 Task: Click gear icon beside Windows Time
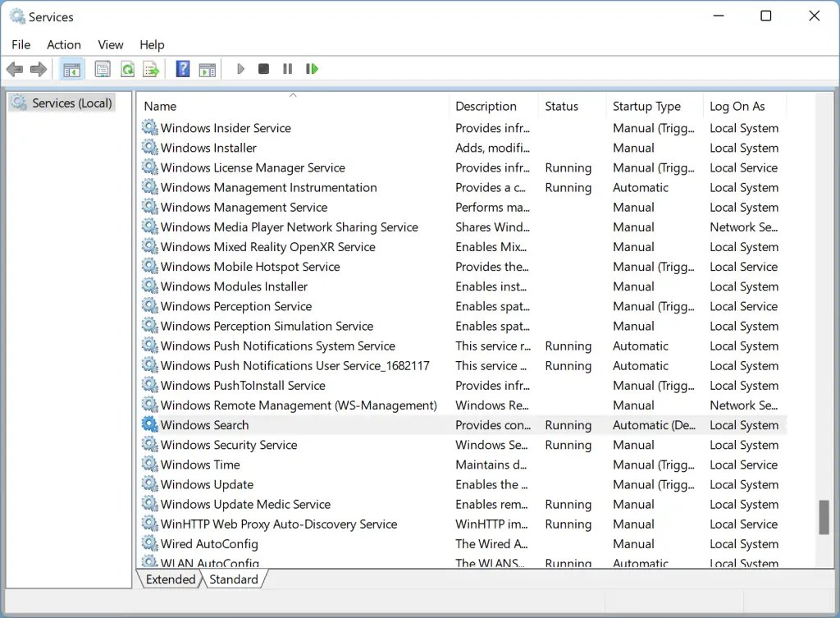coord(150,465)
